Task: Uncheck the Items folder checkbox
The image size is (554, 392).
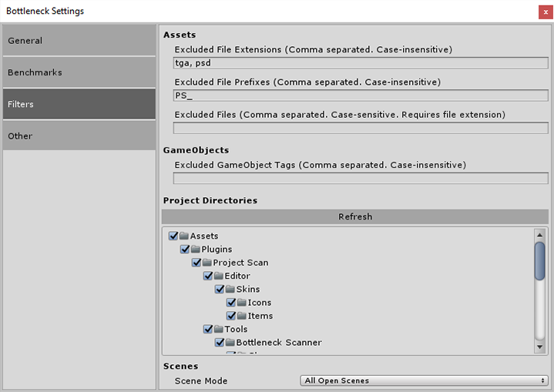Action: click(231, 316)
